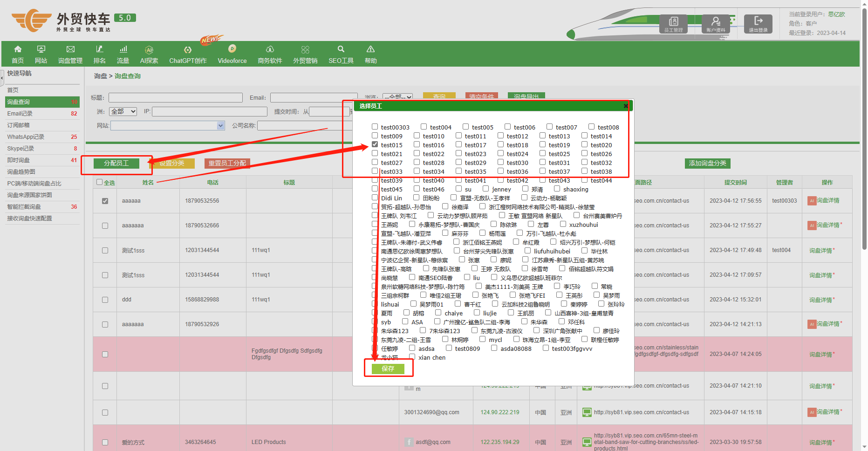Click IP address 124.90.222.219
Screen dimensions: 868x451
coord(500,412)
